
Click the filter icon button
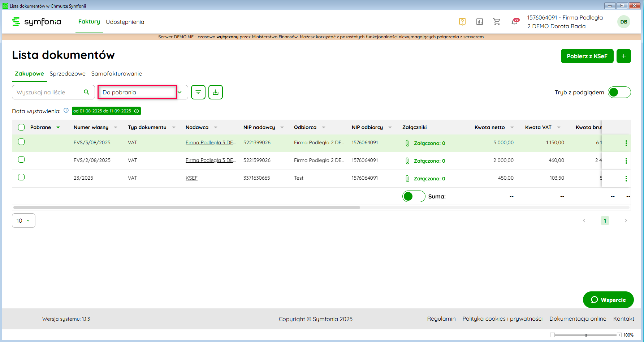tap(198, 92)
